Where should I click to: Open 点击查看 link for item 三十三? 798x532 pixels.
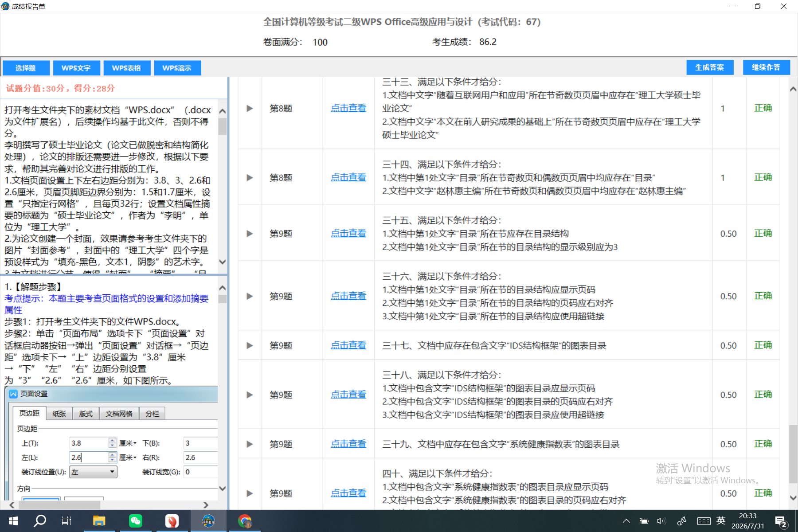pyautogui.click(x=348, y=108)
